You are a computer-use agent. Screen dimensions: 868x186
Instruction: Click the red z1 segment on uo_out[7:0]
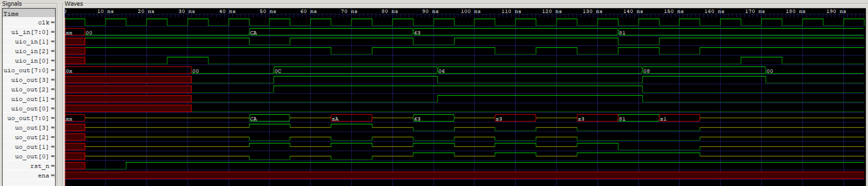point(679,119)
